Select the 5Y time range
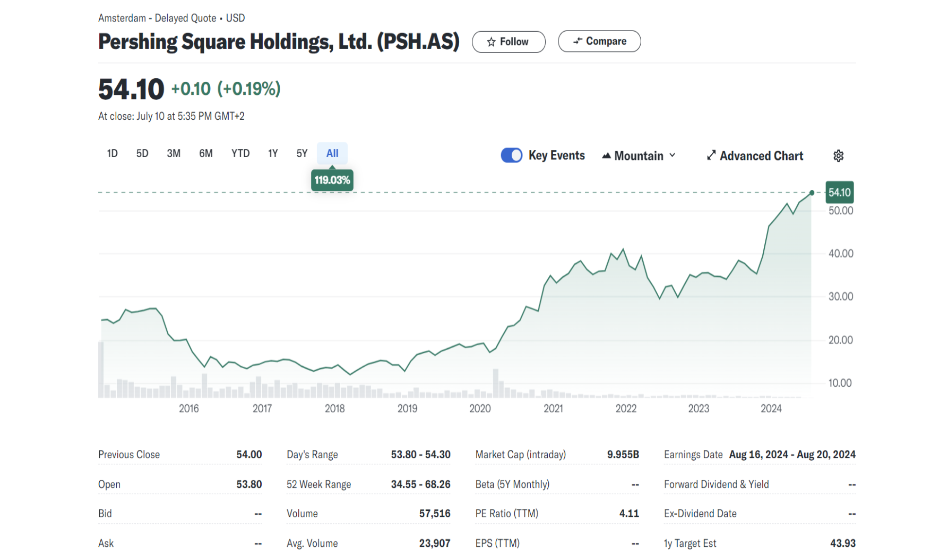 [x=302, y=153]
